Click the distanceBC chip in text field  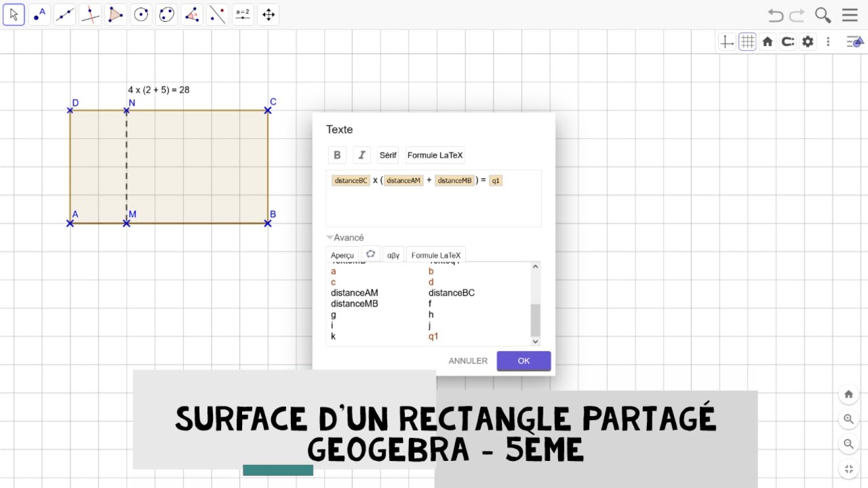[351, 180]
